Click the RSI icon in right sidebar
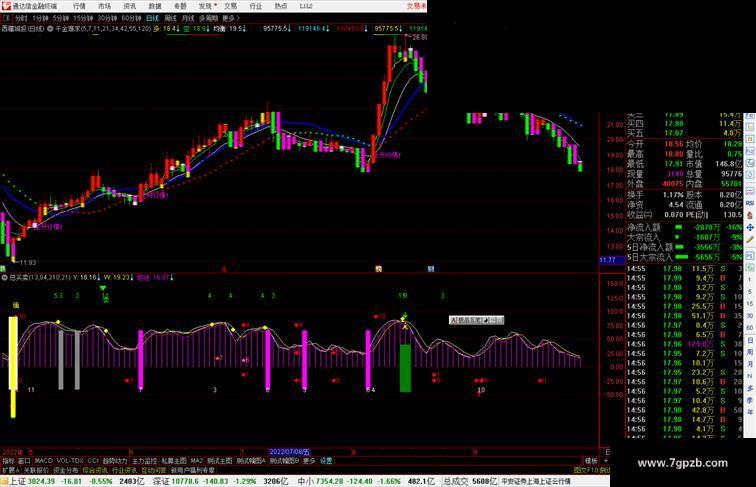The height and width of the screenshot is (487, 756). pyautogui.click(x=750, y=203)
